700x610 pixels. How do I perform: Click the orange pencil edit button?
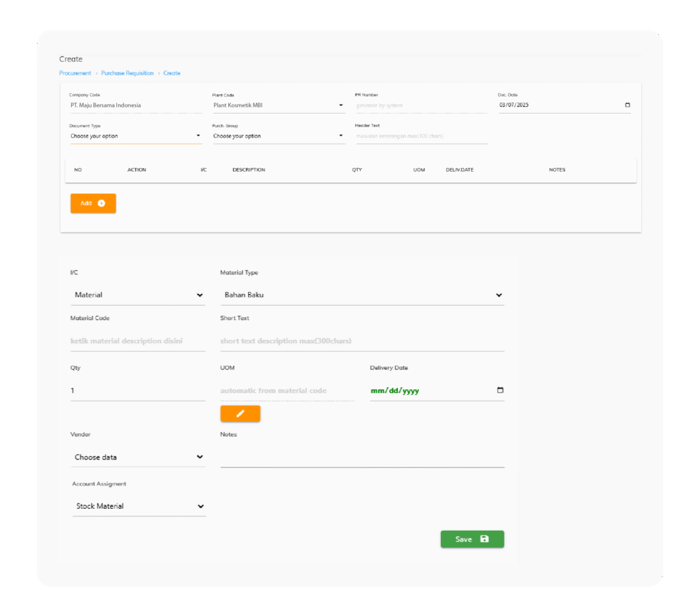point(240,414)
